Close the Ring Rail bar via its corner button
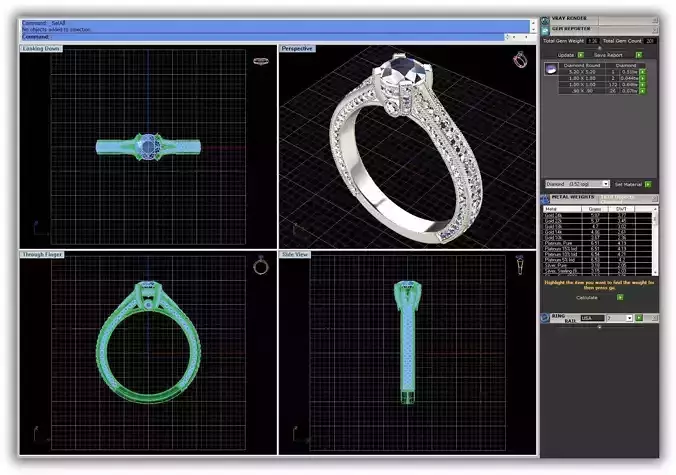 [x=654, y=318]
